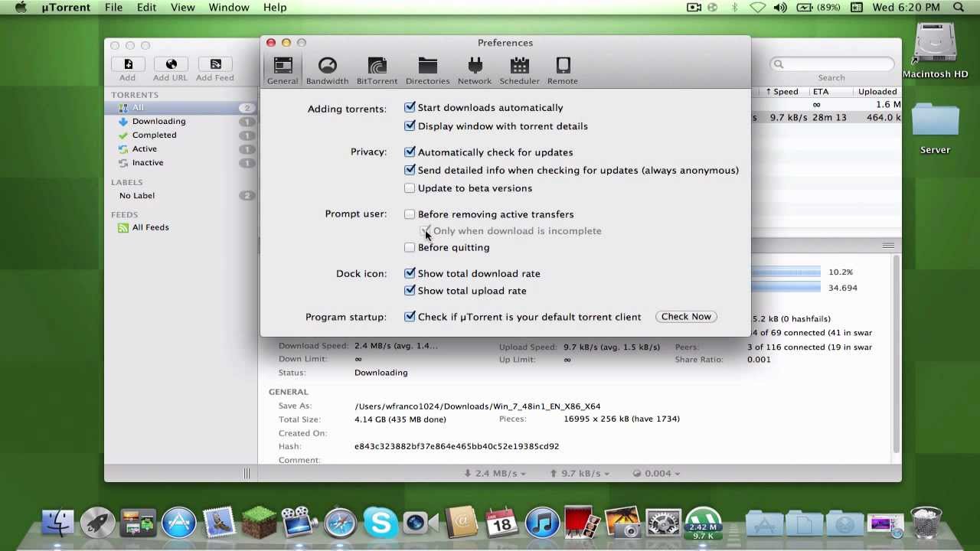Open the Trash in the Dock
The width and height of the screenshot is (980, 551).
(x=926, y=523)
